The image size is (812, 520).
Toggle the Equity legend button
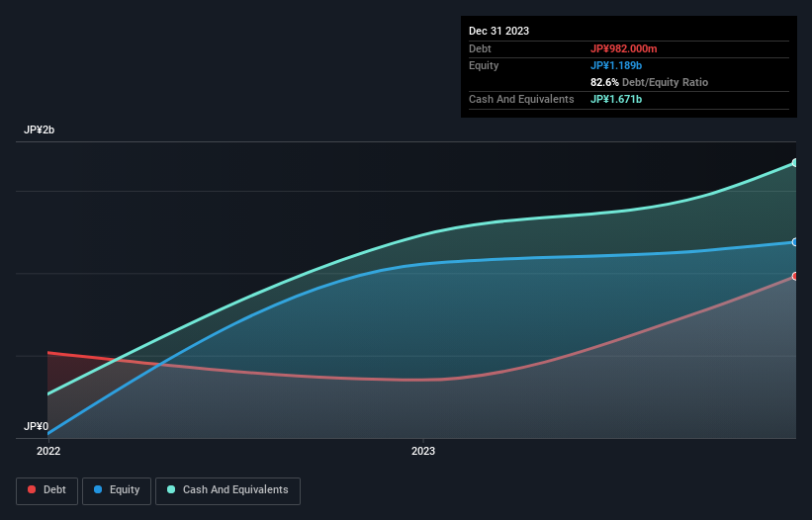(x=117, y=490)
